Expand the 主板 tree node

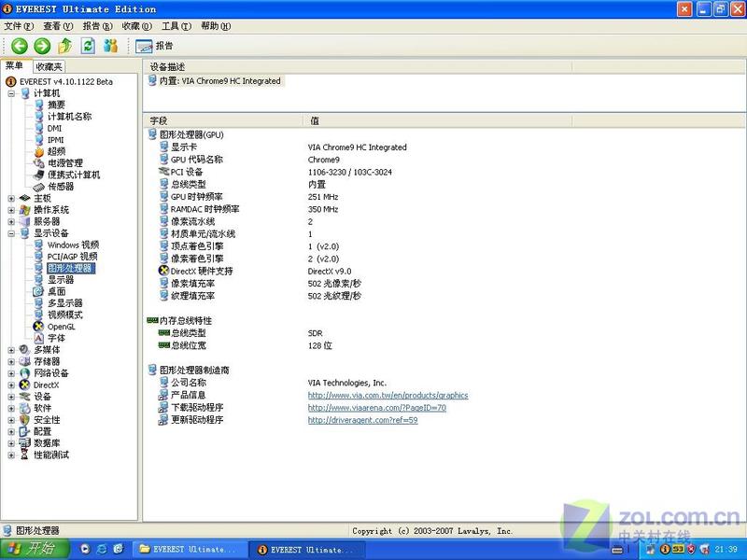click(x=11, y=198)
